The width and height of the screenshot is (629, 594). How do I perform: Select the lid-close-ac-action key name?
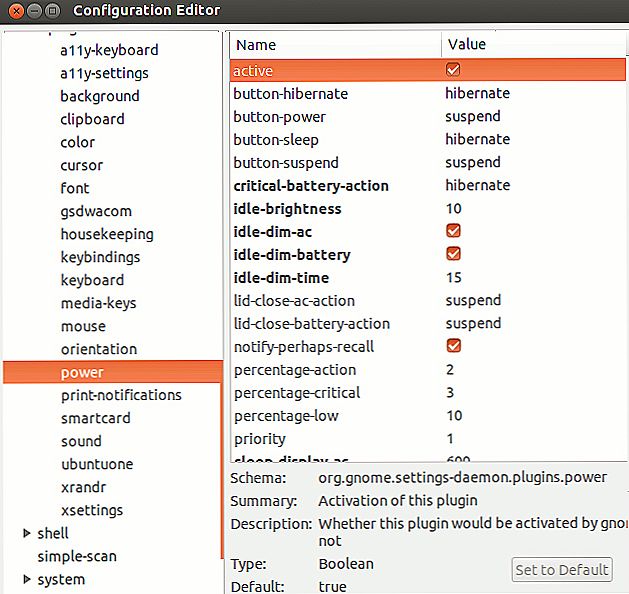pyautogui.click(x=294, y=301)
